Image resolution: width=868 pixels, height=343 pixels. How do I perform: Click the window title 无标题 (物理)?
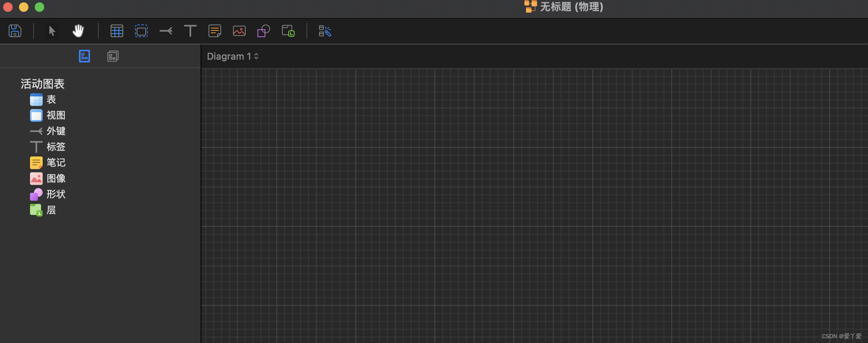pos(571,7)
